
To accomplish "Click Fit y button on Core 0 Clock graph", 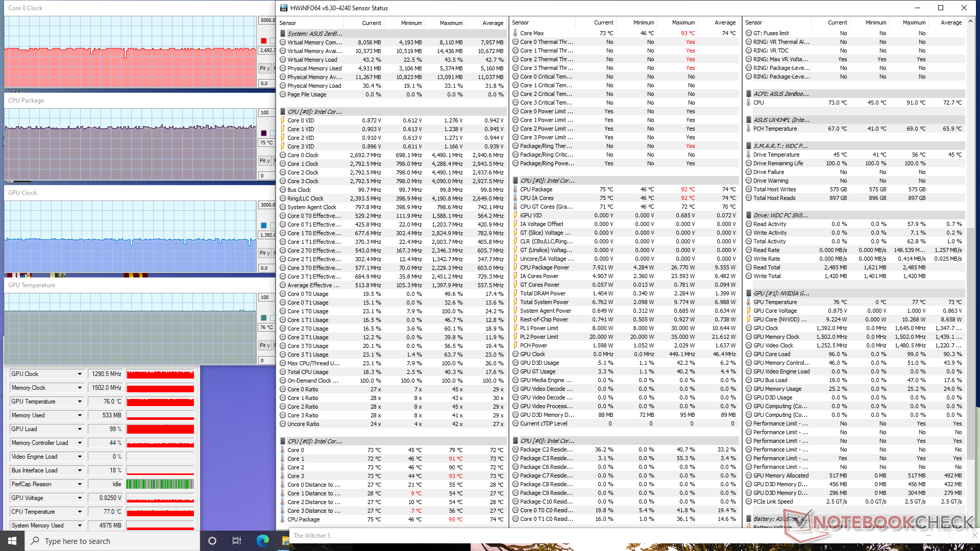I will pos(264,68).
